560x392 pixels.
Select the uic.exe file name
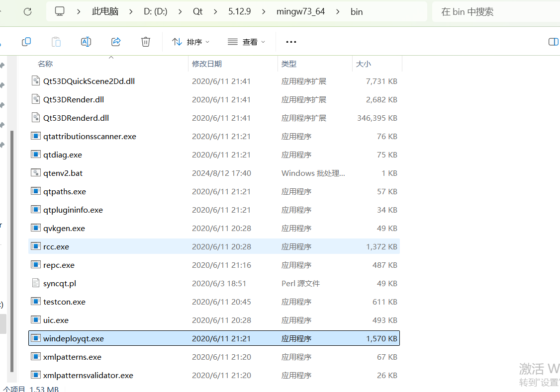(56, 320)
